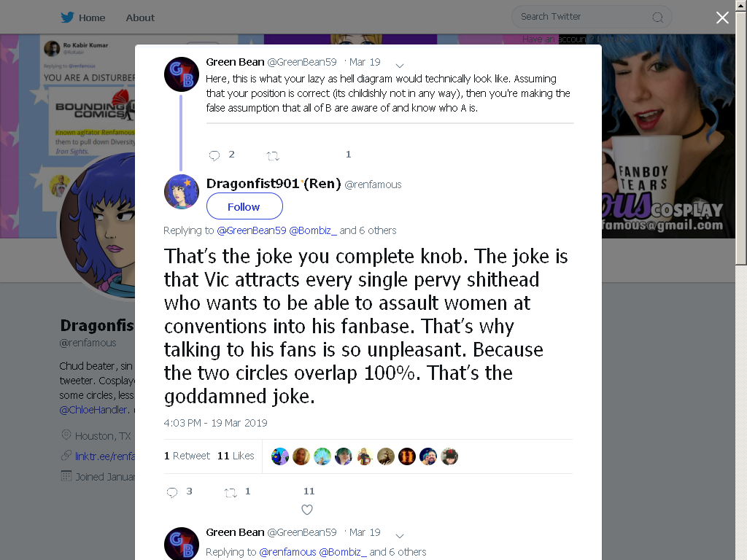The image size is (747, 560).
Task: Open Green Bean's avatar at top
Action: coord(182,74)
